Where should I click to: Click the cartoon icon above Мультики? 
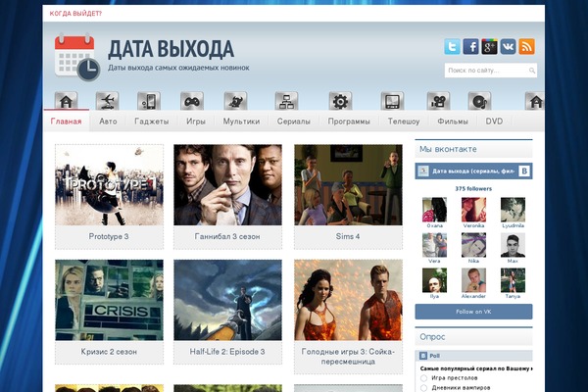[x=235, y=101]
